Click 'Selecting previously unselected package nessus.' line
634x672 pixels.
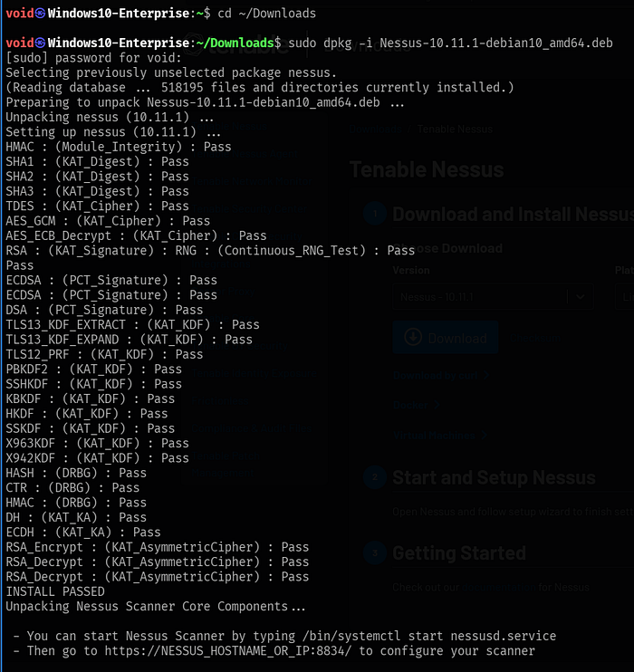pos(171,72)
